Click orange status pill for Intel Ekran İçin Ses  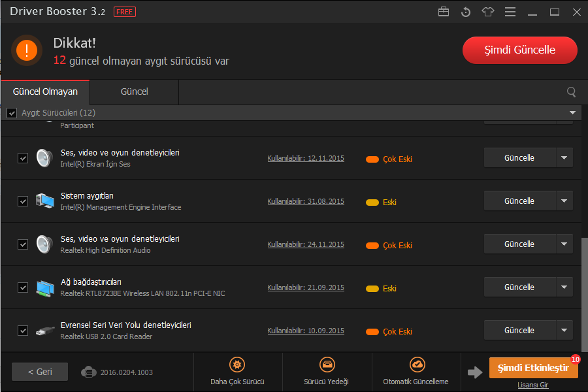tap(372, 159)
